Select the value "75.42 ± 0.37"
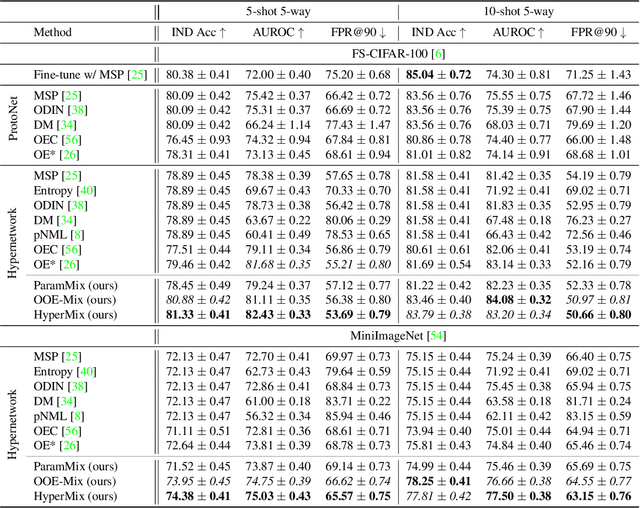The image size is (640, 508). click(x=278, y=95)
